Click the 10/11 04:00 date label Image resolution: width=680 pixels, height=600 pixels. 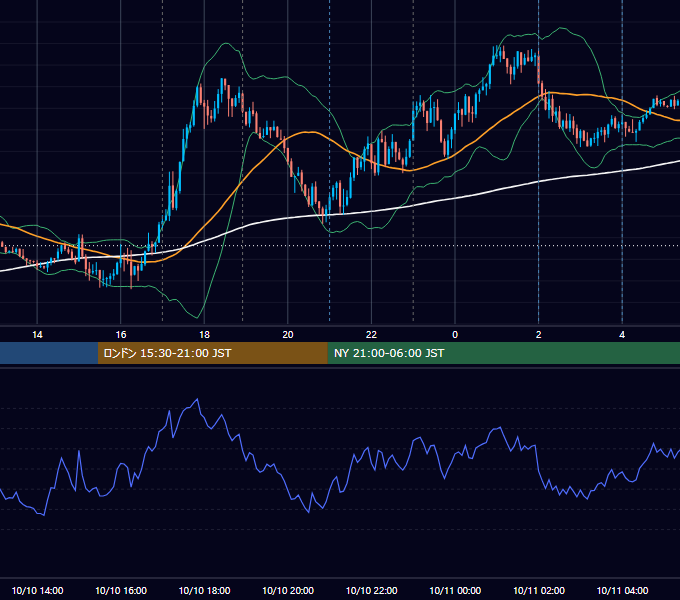[622, 590]
